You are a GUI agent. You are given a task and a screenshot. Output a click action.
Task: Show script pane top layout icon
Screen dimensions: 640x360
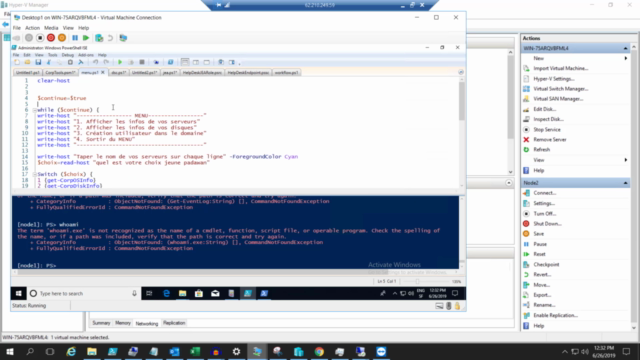[185, 62]
